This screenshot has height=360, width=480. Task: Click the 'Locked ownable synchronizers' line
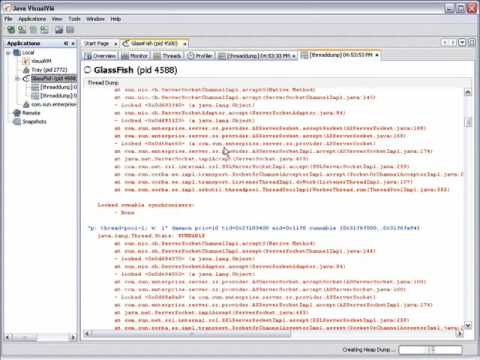(146, 205)
